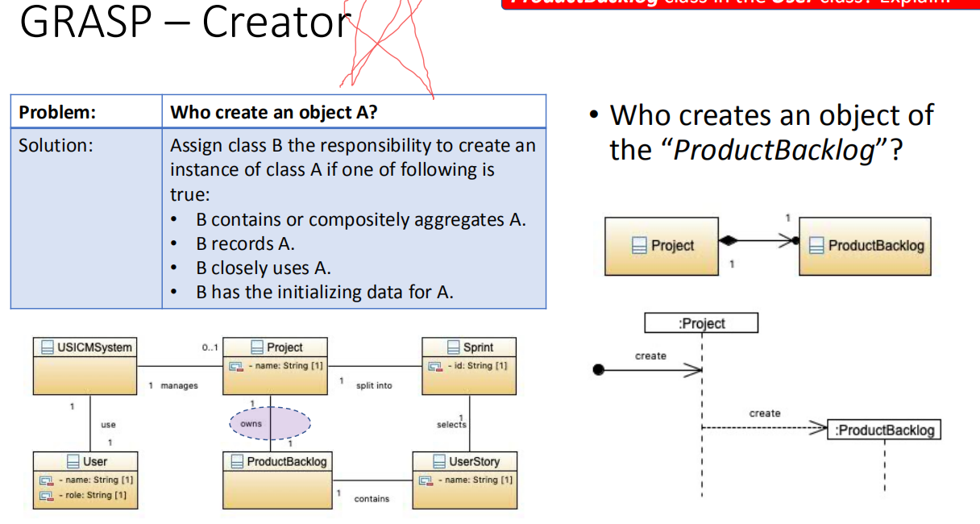Click the 'B records A.' bullet text

[x=245, y=243]
